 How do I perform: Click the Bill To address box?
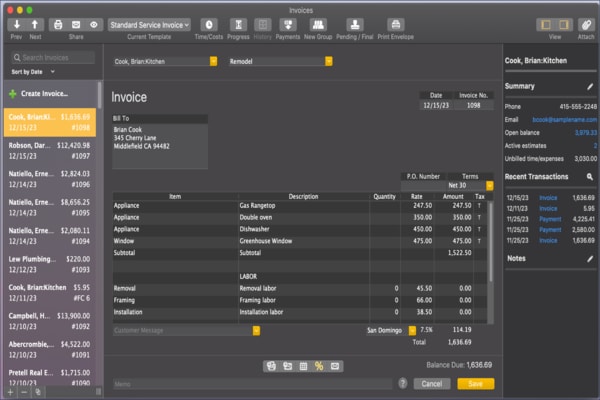(x=160, y=146)
